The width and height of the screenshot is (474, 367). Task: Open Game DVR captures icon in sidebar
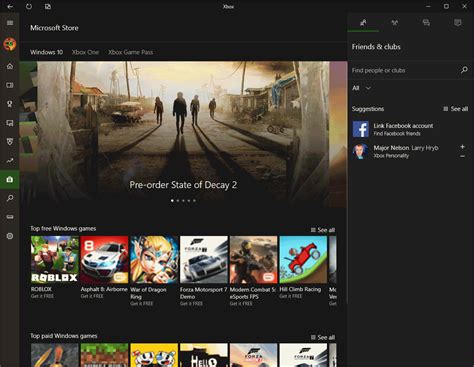point(10,123)
